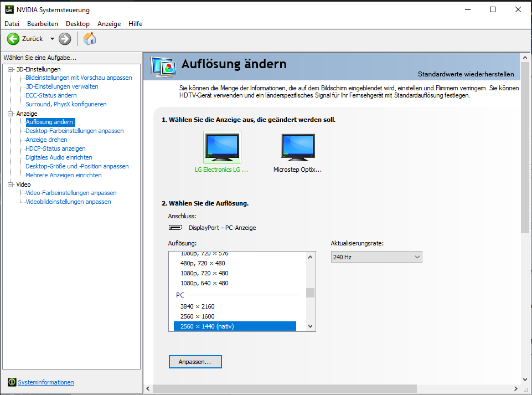
Task: Open Desktop-Größe und -Position anpassen
Action: (x=78, y=166)
